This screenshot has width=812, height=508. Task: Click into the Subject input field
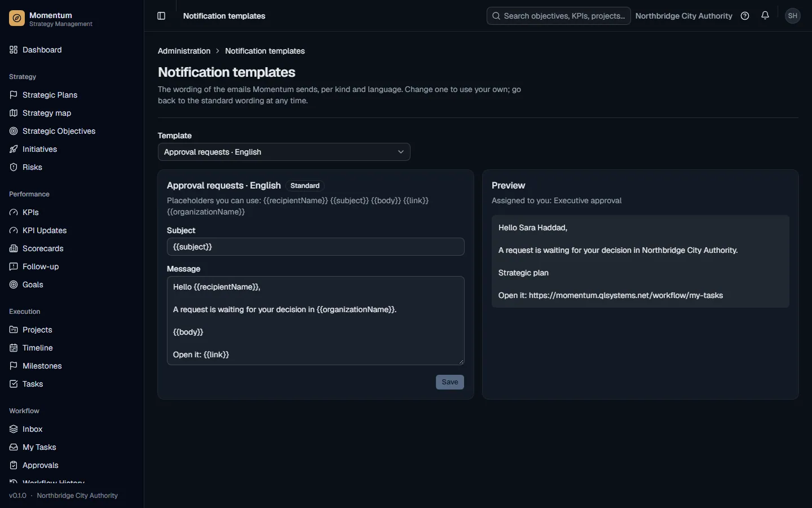point(316,247)
